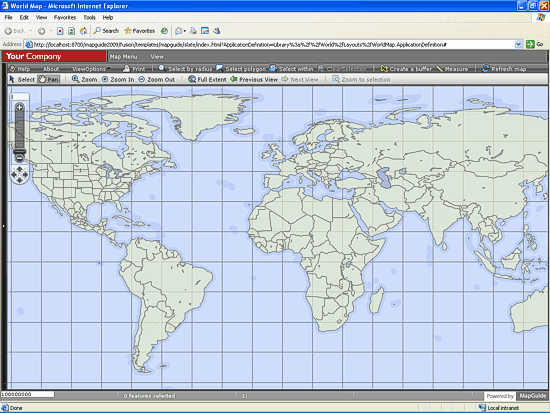Toggle the Pan hand tool
550x413 pixels.
[x=48, y=79]
